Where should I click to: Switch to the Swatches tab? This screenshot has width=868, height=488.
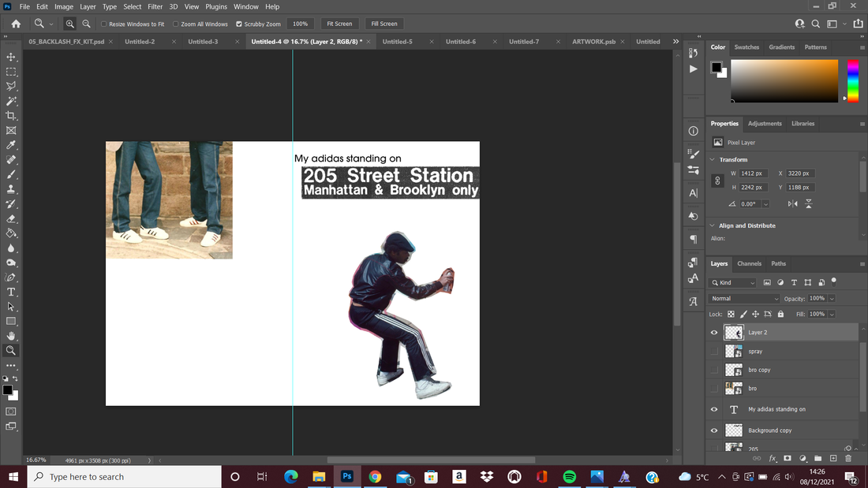point(746,47)
